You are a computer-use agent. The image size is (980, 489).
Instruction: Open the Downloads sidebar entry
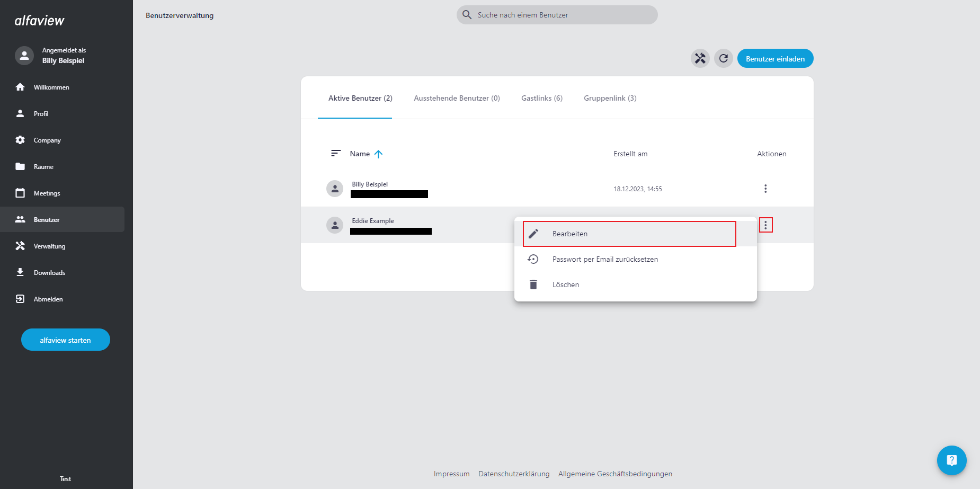pos(49,273)
